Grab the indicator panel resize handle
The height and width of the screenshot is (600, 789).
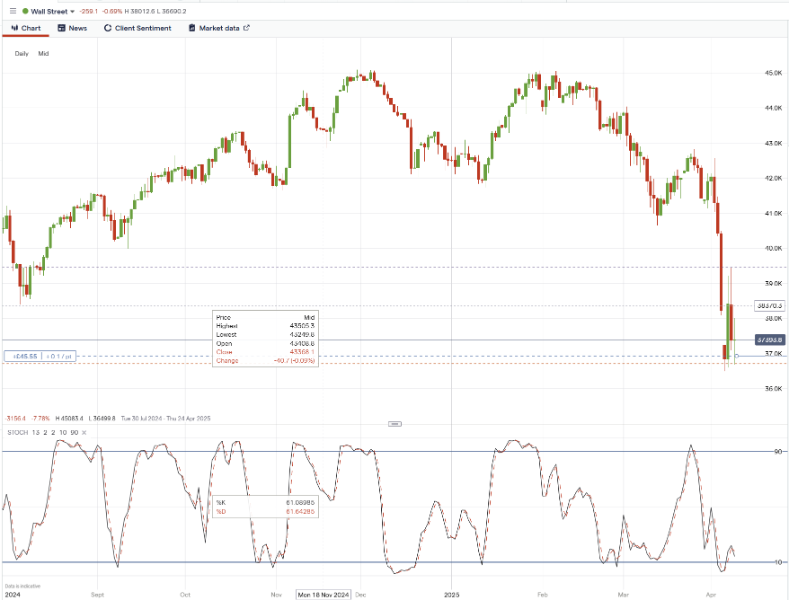click(394, 424)
